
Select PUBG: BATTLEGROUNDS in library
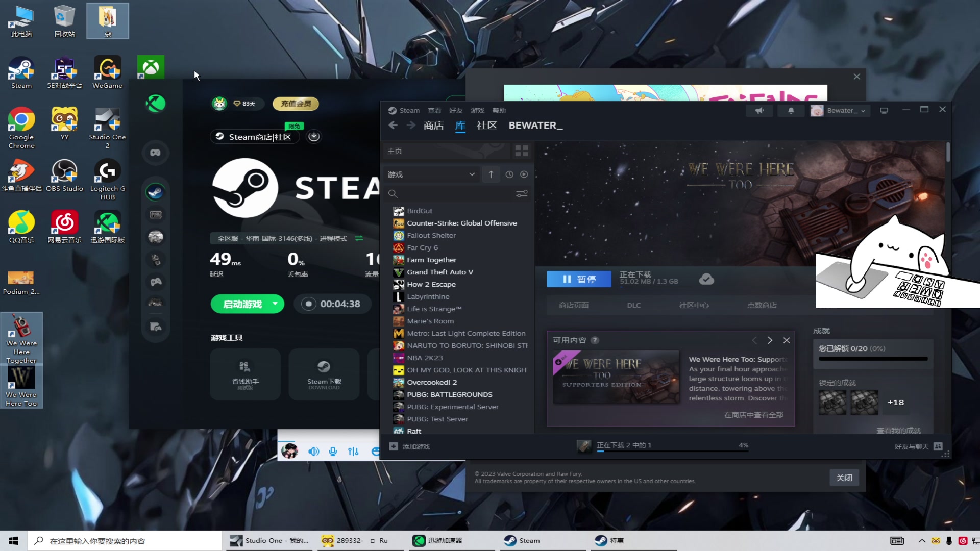point(449,394)
